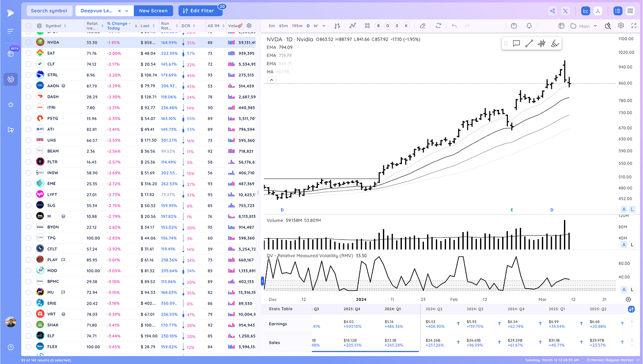Open the Main layout folder dropdown
This screenshot has width=643, height=364.
584,26
